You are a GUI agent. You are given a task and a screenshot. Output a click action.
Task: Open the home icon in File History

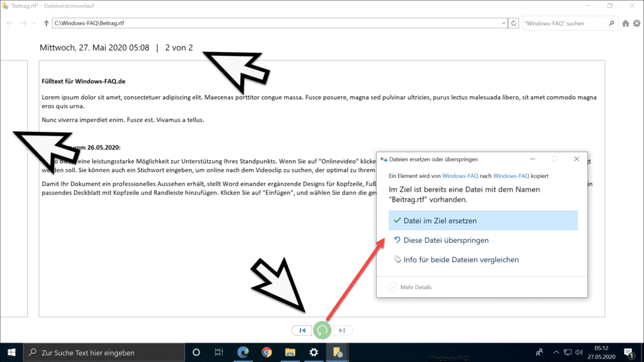pos(626,23)
